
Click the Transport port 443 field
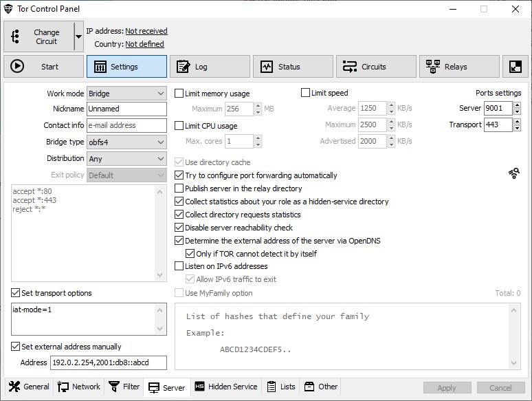coord(498,124)
